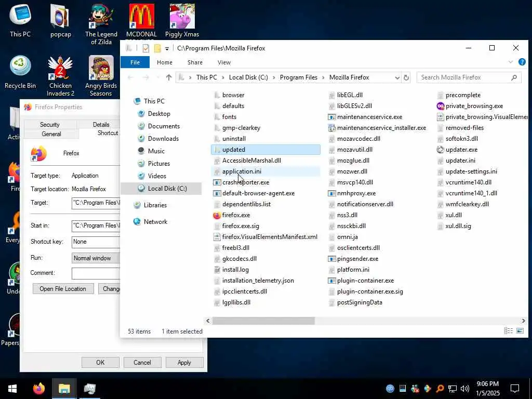Click the Local Disk (C:) breadcrumb segment
The image size is (532, 399).
248,77
